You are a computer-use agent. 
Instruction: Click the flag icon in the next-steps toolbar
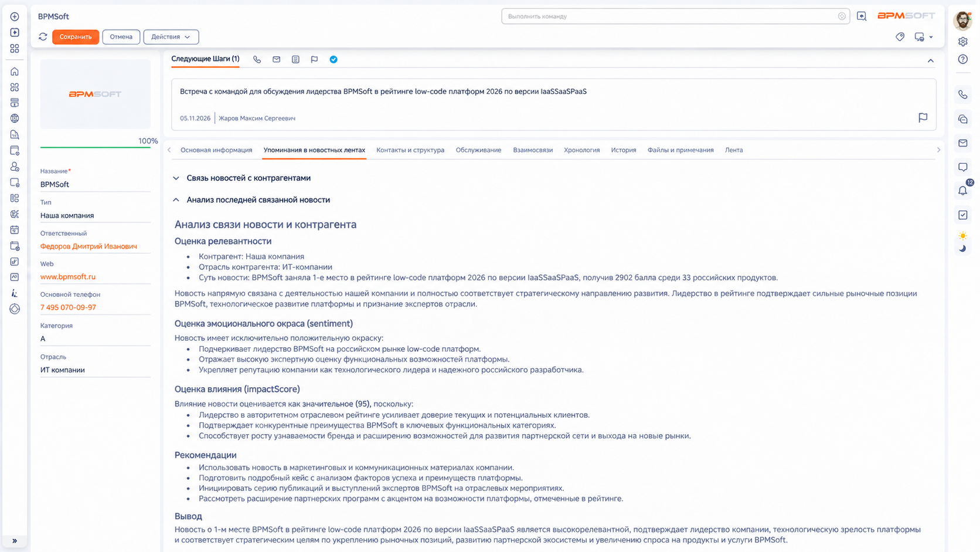point(314,59)
